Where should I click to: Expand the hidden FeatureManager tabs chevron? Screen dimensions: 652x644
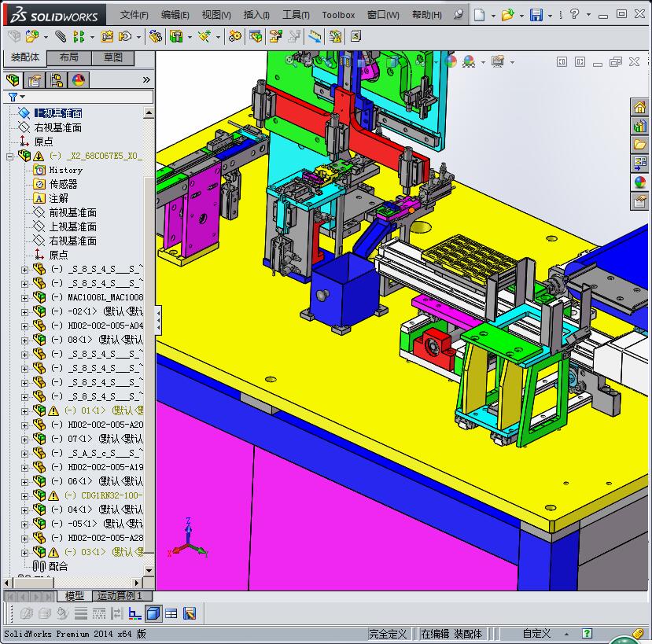tap(146, 79)
